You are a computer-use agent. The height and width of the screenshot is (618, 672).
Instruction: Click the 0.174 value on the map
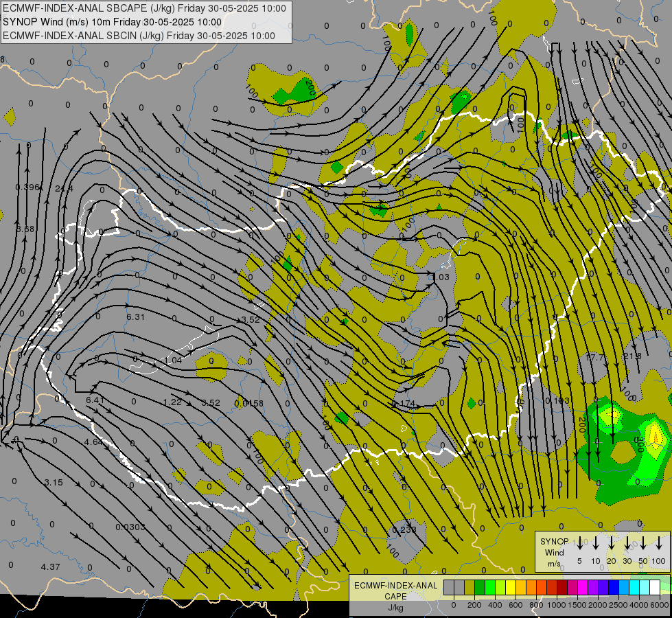[404, 404]
